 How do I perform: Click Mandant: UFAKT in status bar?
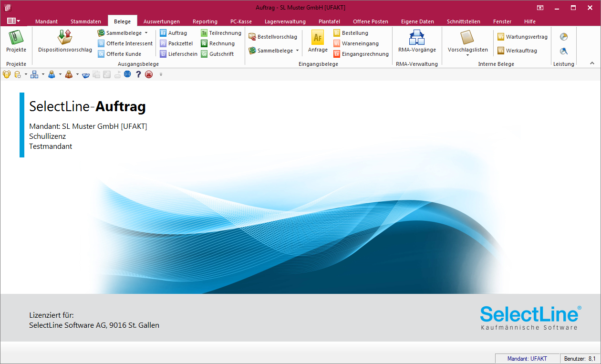527,358
